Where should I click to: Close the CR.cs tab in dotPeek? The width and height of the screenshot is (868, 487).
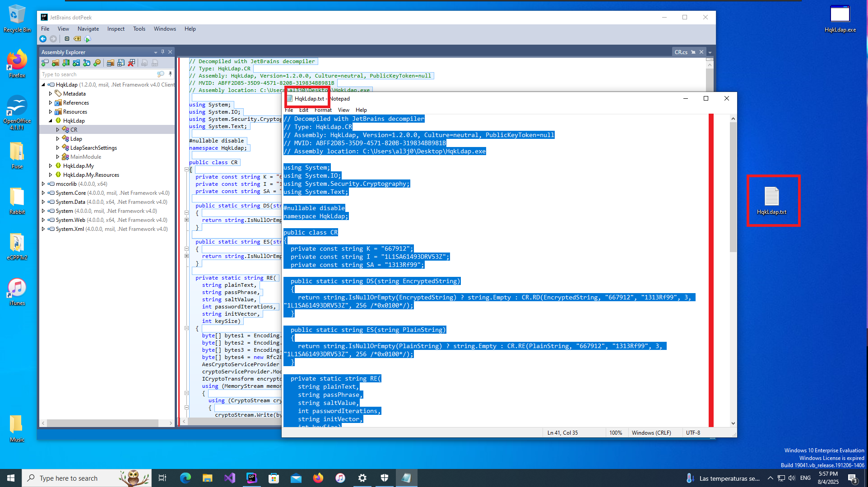click(701, 52)
